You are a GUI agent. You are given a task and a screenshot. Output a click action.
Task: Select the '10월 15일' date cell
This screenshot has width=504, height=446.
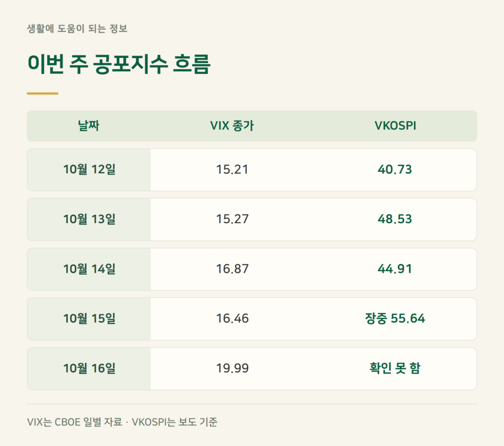(x=89, y=319)
